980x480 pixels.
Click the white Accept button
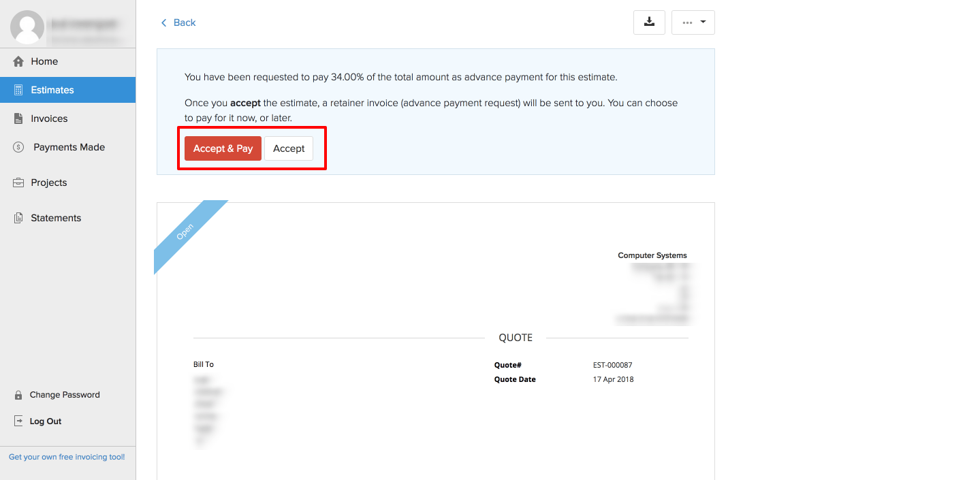[289, 148]
